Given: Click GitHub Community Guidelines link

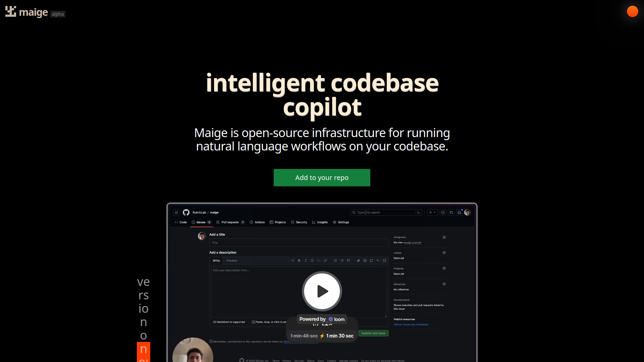Looking at the screenshot, I should [x=411, y=324].
